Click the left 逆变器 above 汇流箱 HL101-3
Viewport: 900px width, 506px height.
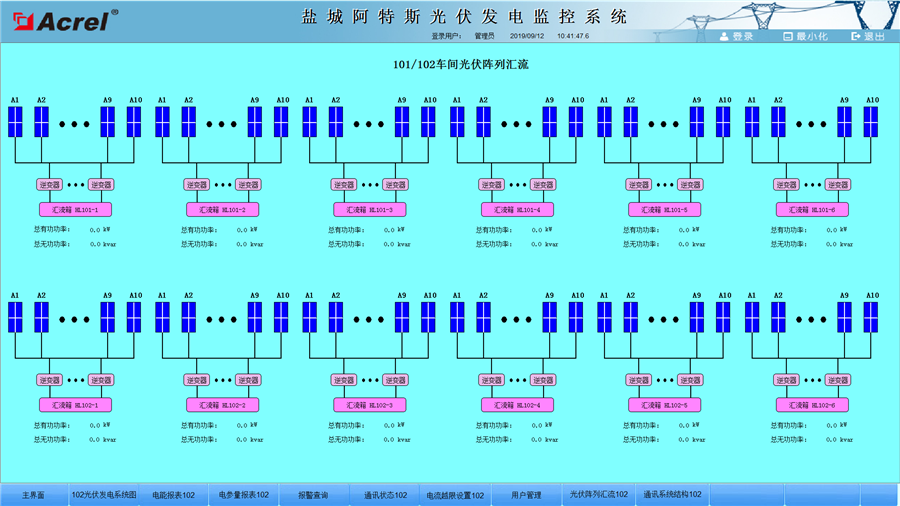click(x=344, y=185)
